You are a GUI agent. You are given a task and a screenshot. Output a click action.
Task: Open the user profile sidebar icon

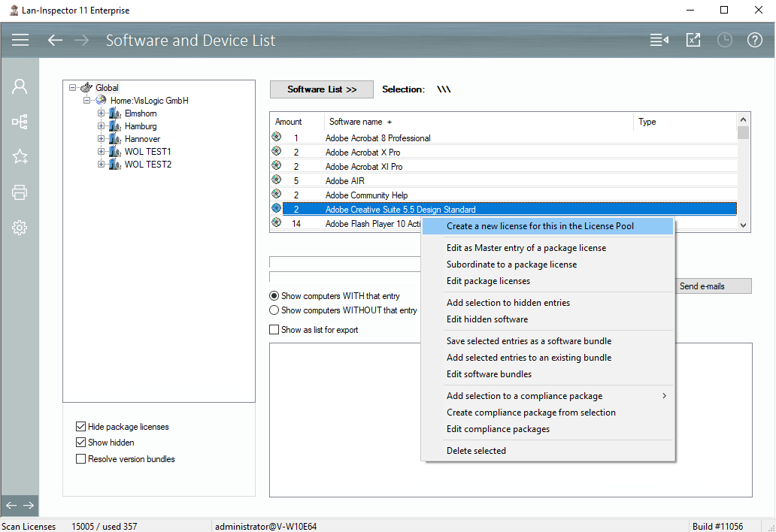pos(20,86)
